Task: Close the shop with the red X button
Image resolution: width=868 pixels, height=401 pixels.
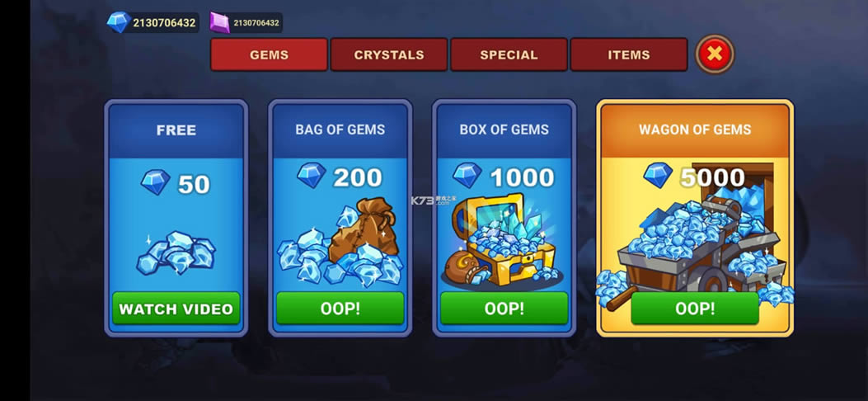Action: (715, 54)
